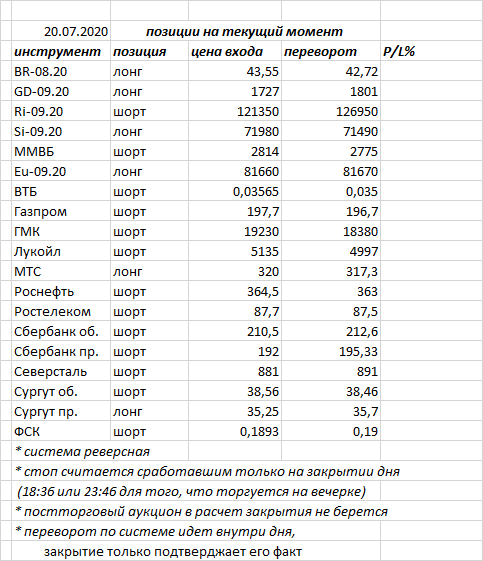Click the ФСК entry price 0,1893
The image size is (483, 561).
tap(235, 432)
